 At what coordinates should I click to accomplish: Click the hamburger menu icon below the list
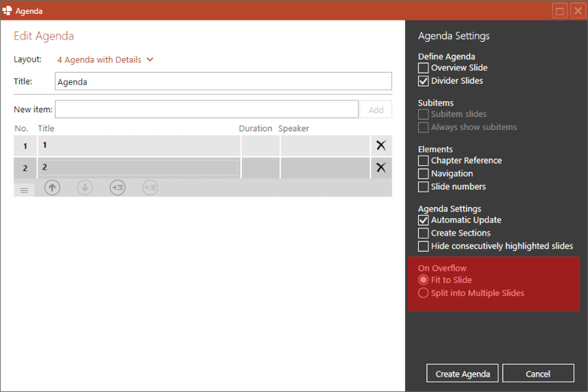24,190
